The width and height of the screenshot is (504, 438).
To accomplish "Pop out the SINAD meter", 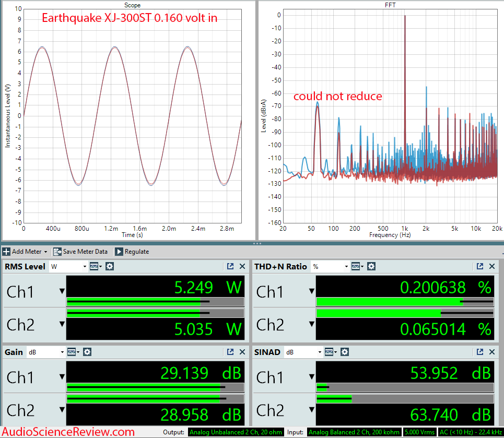I will (480, 352).
